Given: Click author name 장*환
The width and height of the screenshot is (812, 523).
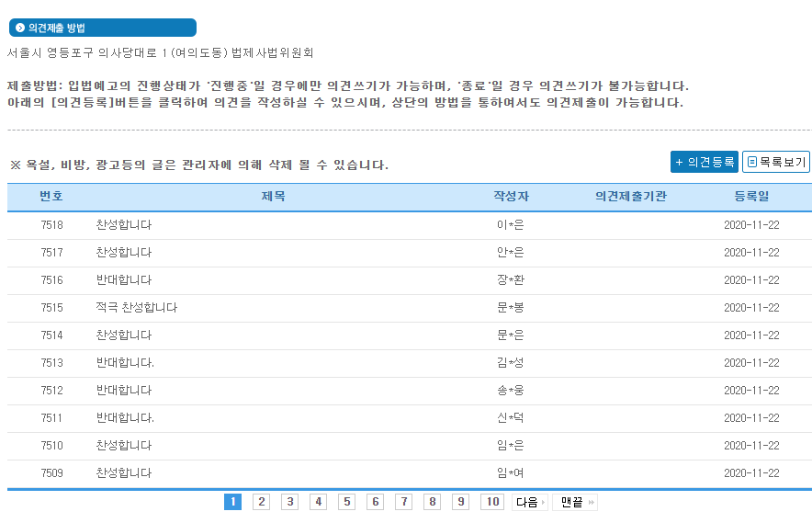Looking at the screenshot, I should pyautogui.click(x=511, y=280).
